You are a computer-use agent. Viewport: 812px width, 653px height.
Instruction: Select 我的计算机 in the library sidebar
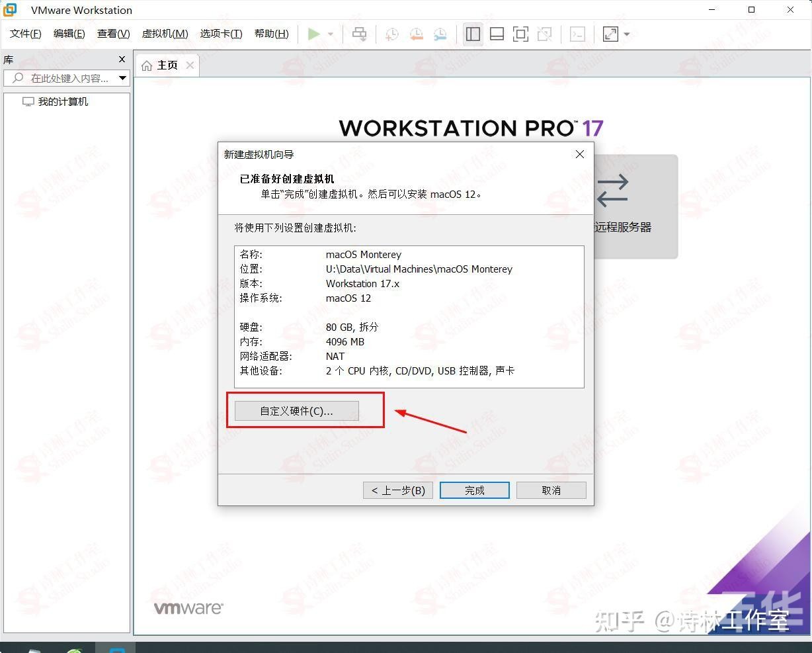(x=61, y=101)
